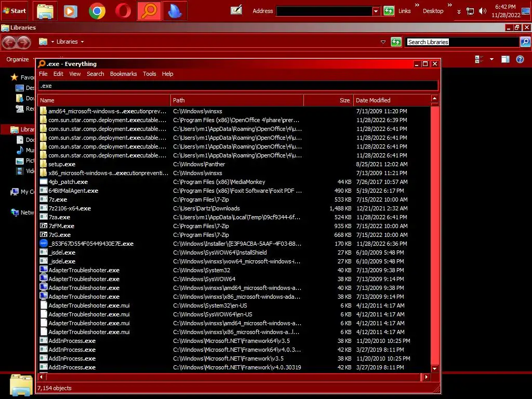Open Google Chrome from the taskbar

pos(97,11)
